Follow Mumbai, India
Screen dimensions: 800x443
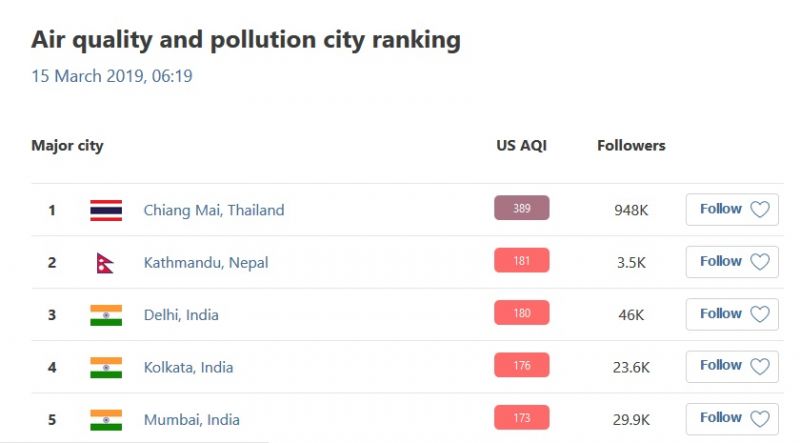731,418
